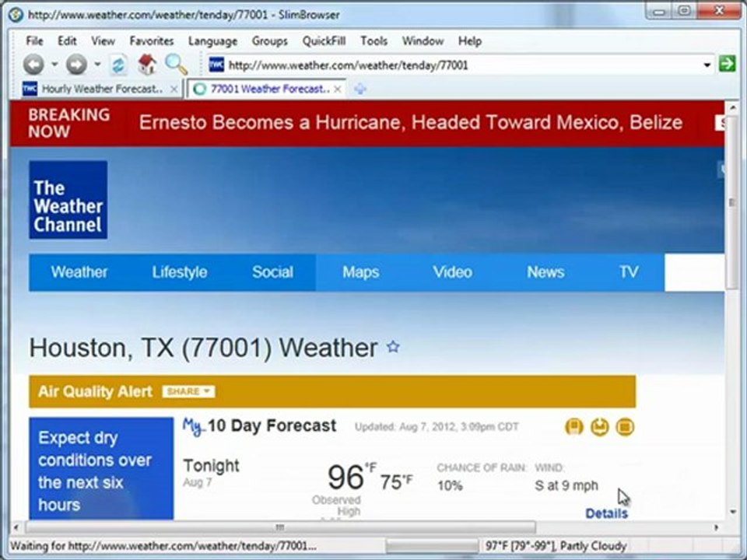Go to home page via house icon
The height and width of the screenshot is (560, 747).
click(x=147, y=65)
